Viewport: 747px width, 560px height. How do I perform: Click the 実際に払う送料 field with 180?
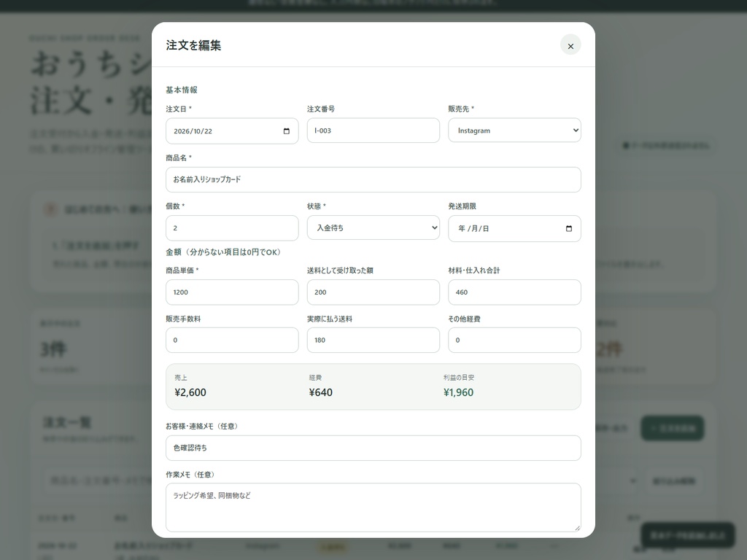[x=373, y=340]
